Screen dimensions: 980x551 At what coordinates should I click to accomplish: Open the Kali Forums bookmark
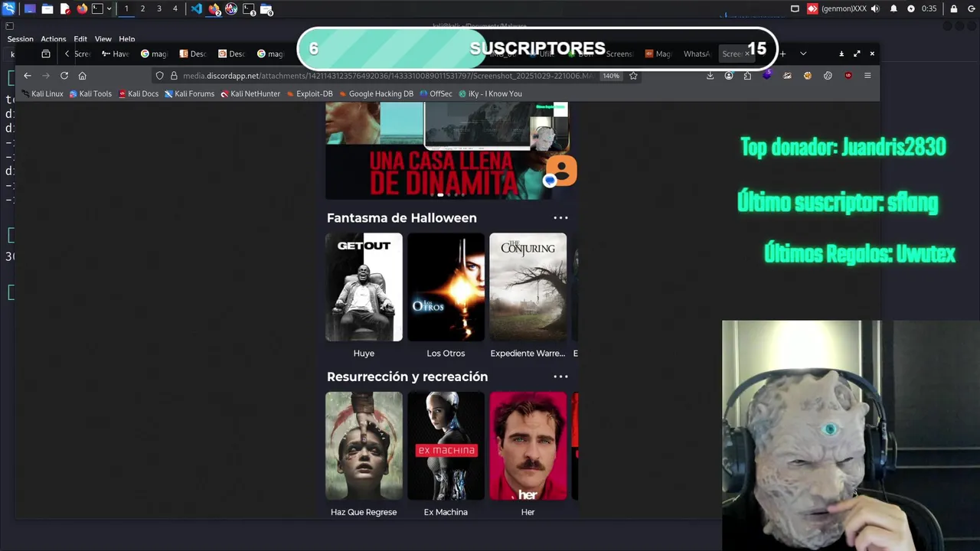[x=189, y=94]
